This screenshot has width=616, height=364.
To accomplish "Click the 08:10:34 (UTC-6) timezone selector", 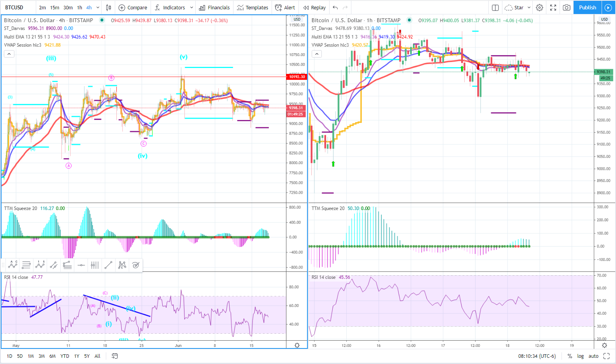I will [x=537, y=356].
